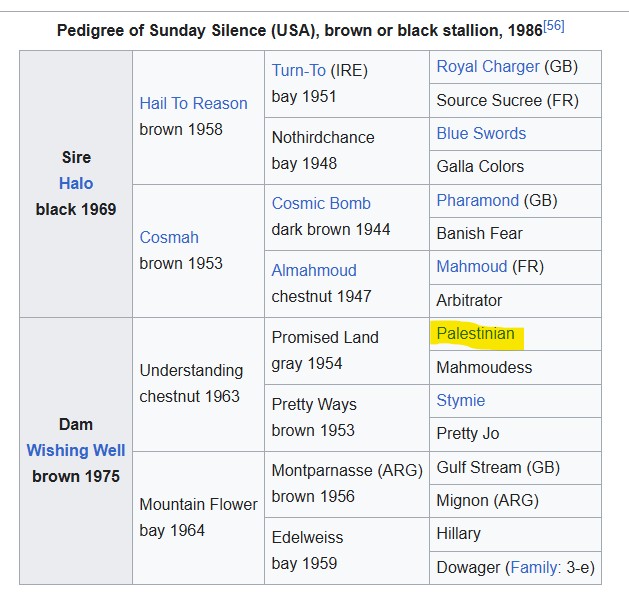
Task: Open the Wishing Well dam link
Action: (x=76, y=450)
